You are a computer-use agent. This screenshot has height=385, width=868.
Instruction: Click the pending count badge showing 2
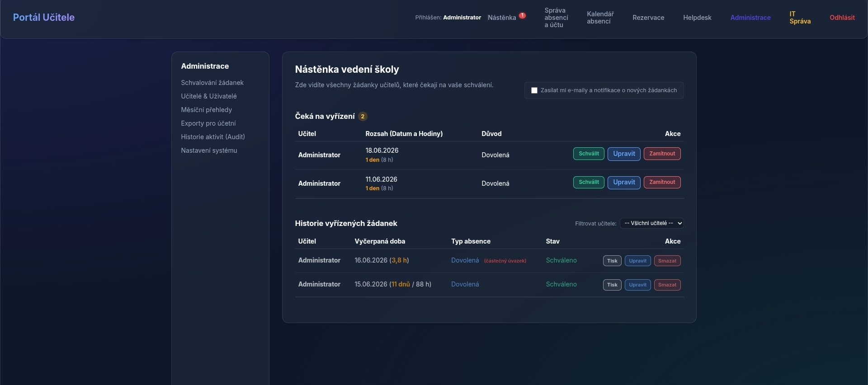363,117
